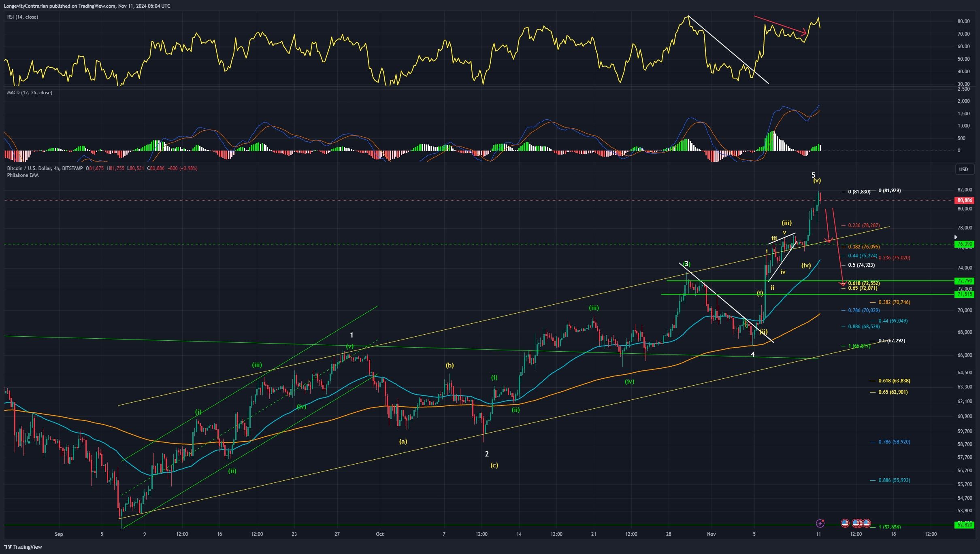
Task: Click the Sep date on time axis
Action: (x=59, y=534)
